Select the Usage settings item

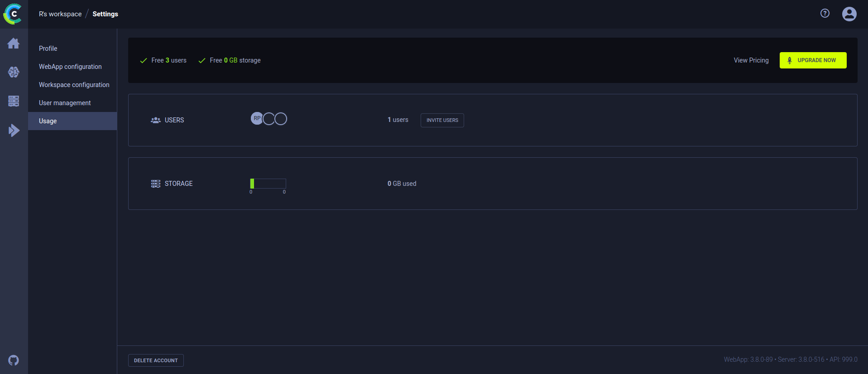click(x=48, y=121)
